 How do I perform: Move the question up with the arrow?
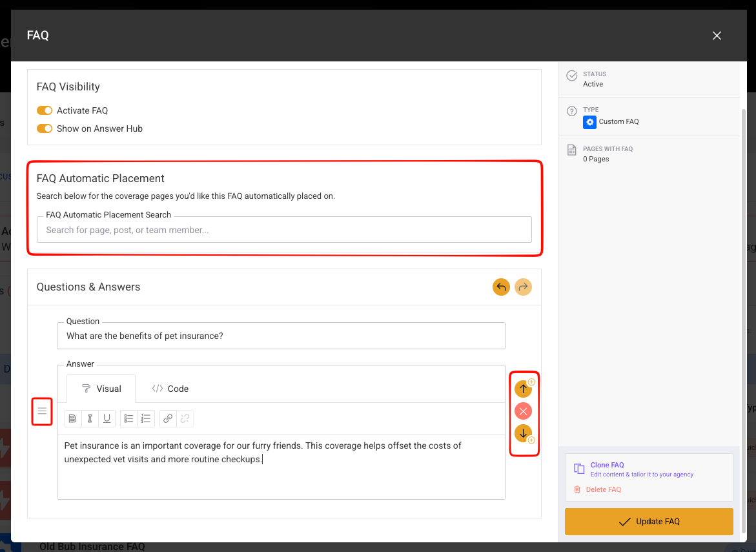pyautogui.click(x=523, y=389)
